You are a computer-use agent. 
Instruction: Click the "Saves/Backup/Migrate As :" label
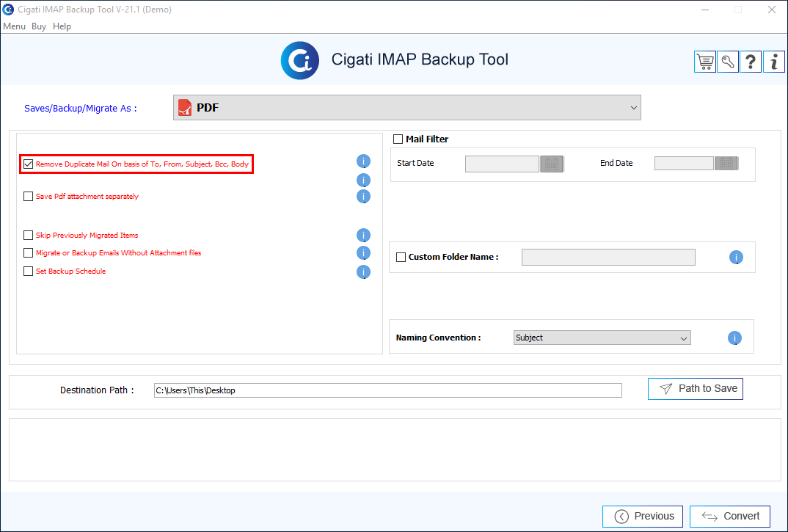[x=81, y=109]
